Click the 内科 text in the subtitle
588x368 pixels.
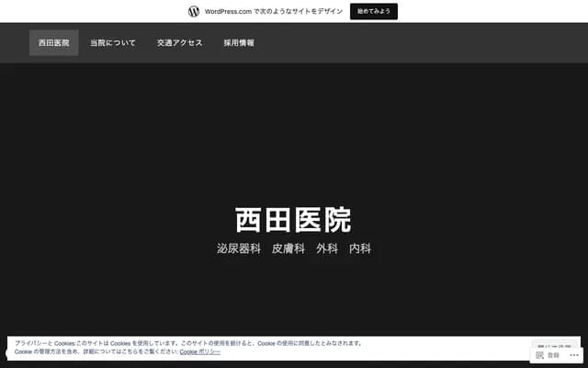click(x=360, y=248)
